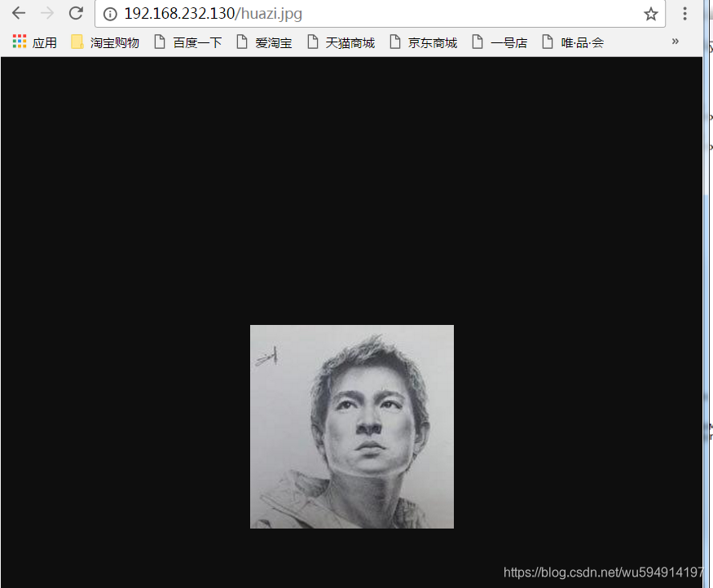Click the pencil portrait image of huazi.jpg

pyautogui.click(x=351, y=426)
